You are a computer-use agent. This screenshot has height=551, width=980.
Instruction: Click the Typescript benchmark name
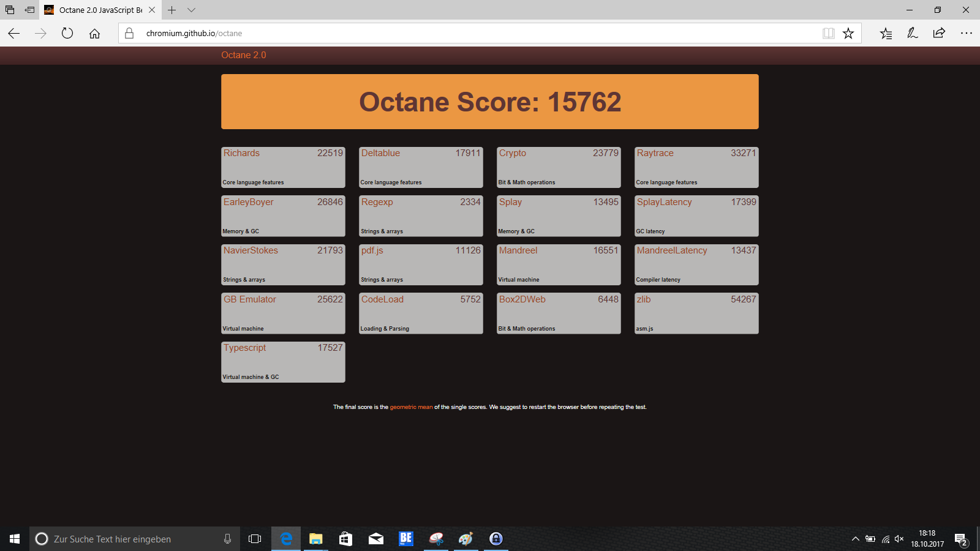(x=245, y=348)
